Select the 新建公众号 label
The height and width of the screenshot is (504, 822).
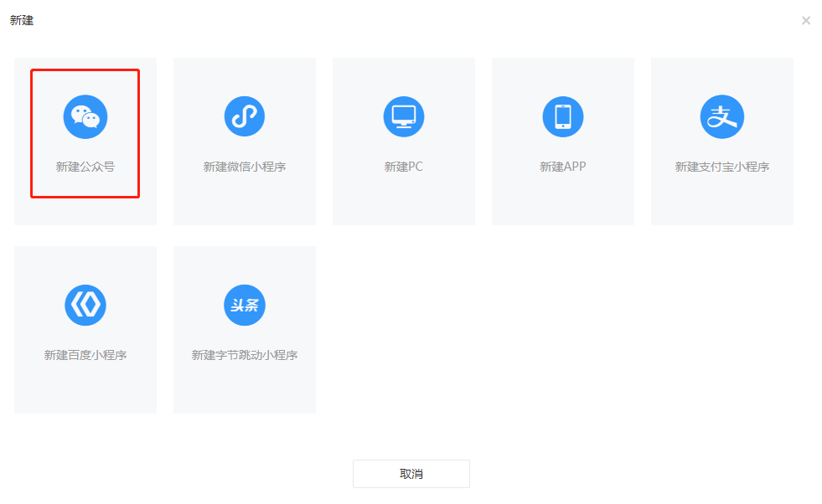85,167
